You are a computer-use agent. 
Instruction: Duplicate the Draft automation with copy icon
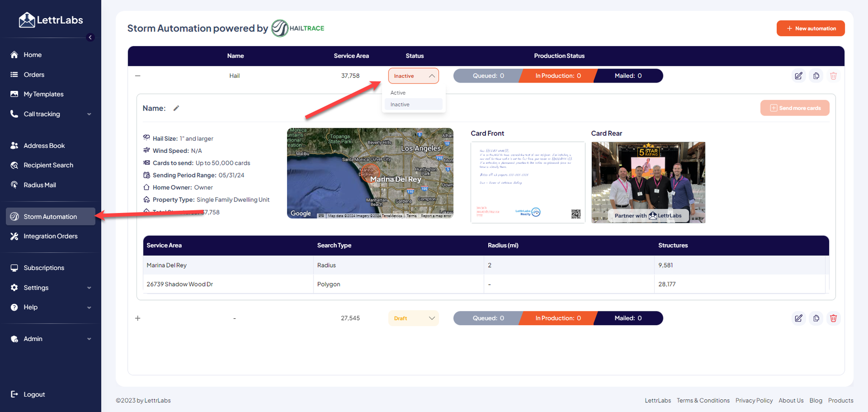click(816, 318)
